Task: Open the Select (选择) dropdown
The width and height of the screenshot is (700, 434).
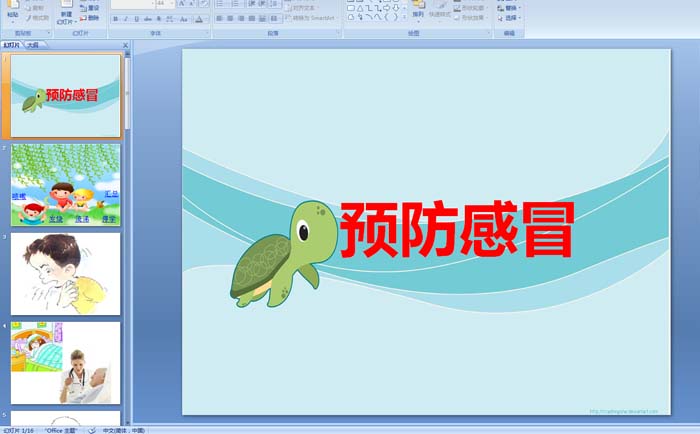Action: coord(509,18)
